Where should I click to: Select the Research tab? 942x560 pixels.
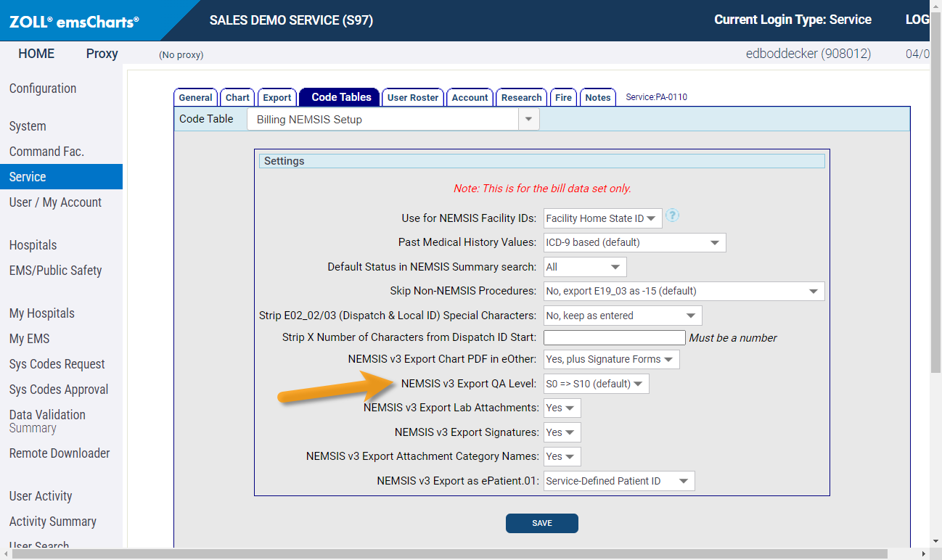[x=521, y=98]
